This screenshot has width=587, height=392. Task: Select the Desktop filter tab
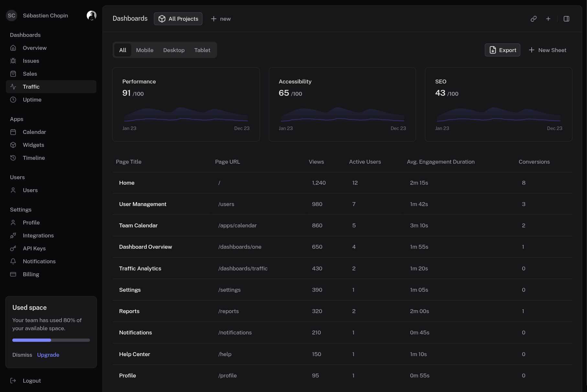(x=174, y=50)
